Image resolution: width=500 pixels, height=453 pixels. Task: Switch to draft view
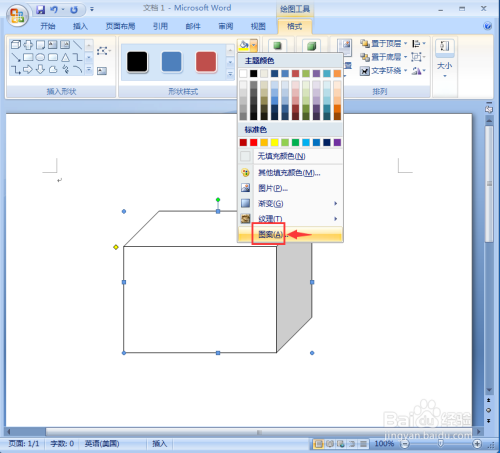tap(363, 444)
